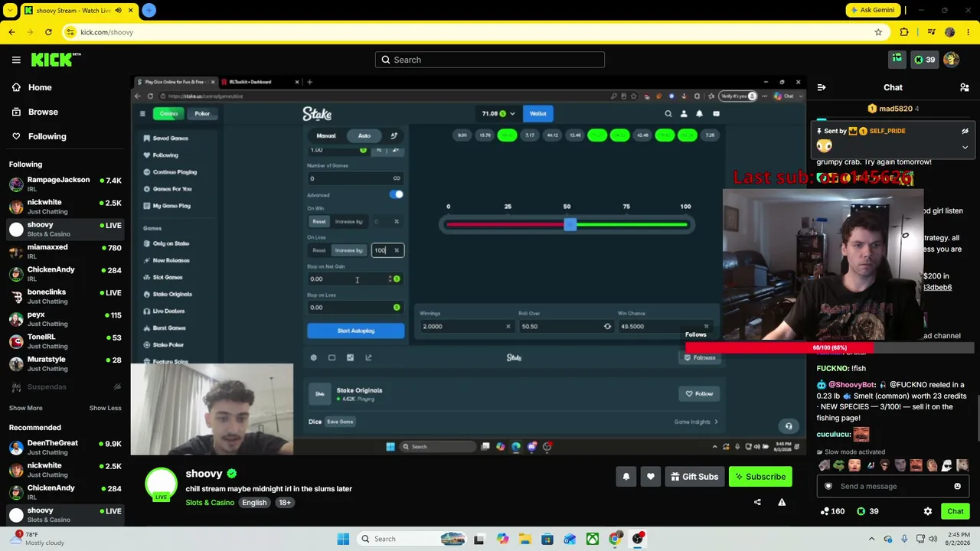The height and width of the screenshot is (551, 980).
Task: Toggle stream notifications bell
Action: pyautogui.click(x=626, y=477)
